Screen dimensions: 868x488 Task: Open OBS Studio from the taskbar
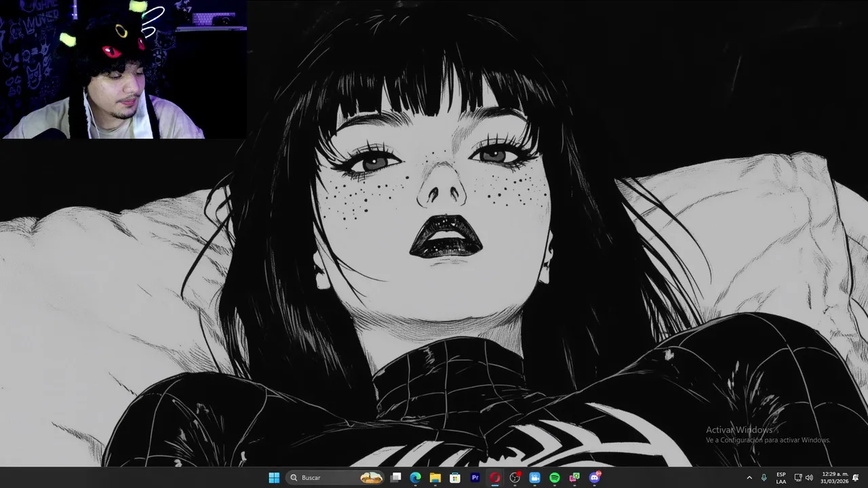pos(515,478)
